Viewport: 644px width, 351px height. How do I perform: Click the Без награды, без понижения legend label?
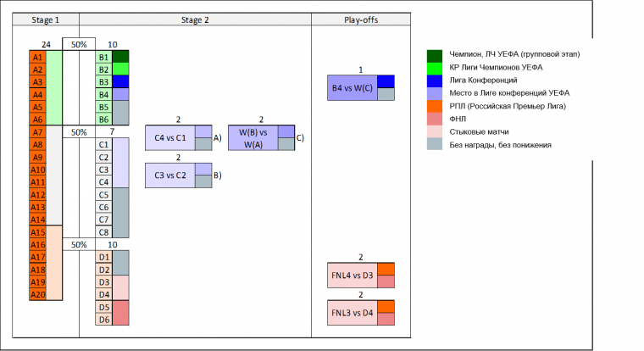tap(501, 145)
